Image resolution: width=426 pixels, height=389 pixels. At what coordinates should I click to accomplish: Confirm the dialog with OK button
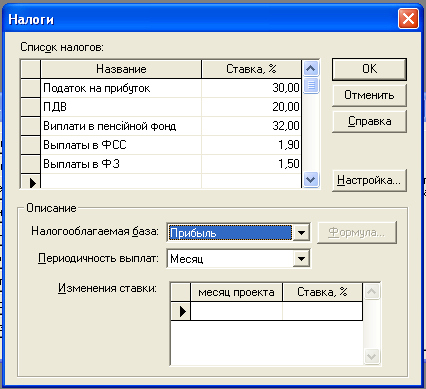(369, 69)
